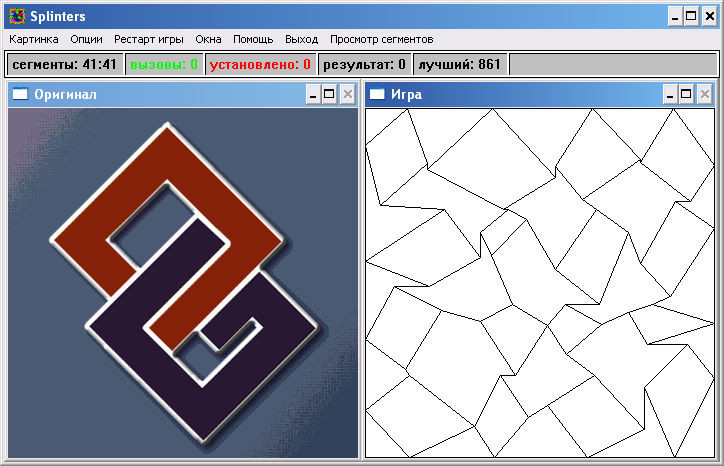
Task: Open the Помощь menu
Action: pyautogui.click(x=253, y=39)
